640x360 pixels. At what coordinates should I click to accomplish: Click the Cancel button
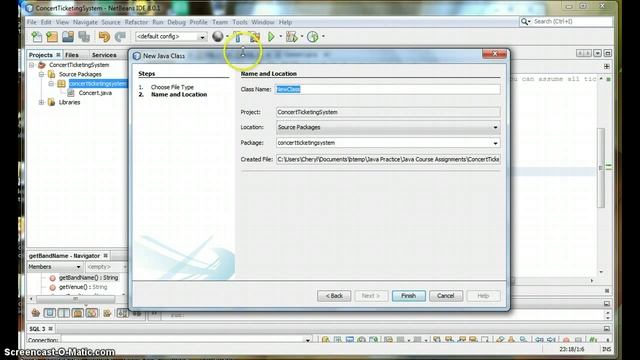[446, 296]
